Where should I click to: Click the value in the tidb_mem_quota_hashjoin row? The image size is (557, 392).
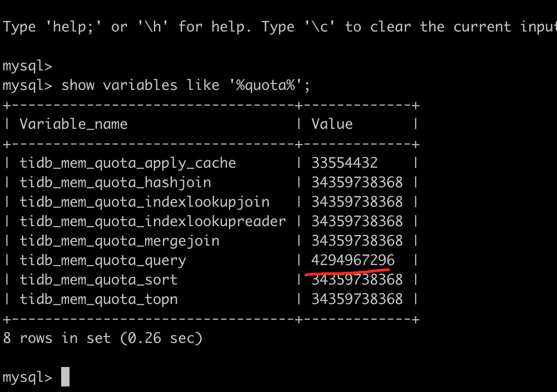tap(357, 183)
